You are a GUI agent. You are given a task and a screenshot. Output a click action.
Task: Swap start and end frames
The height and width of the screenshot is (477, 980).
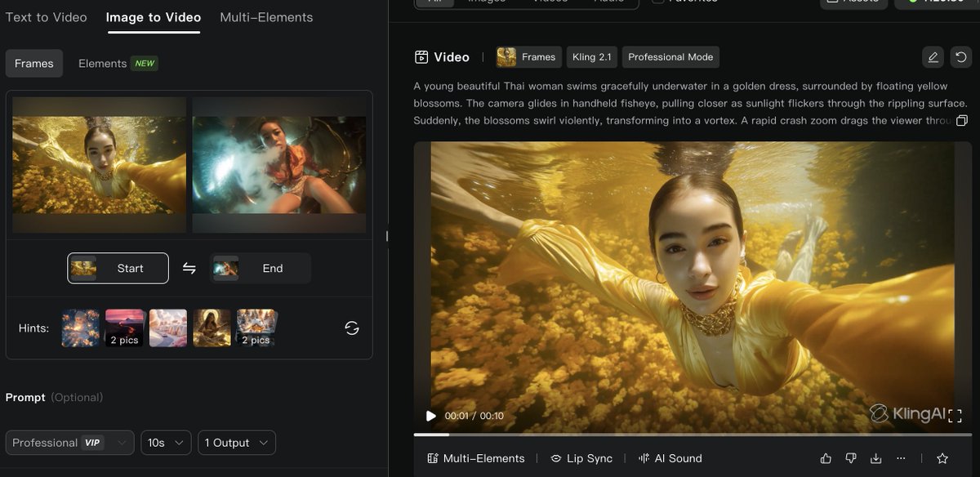tap(189, 268)
